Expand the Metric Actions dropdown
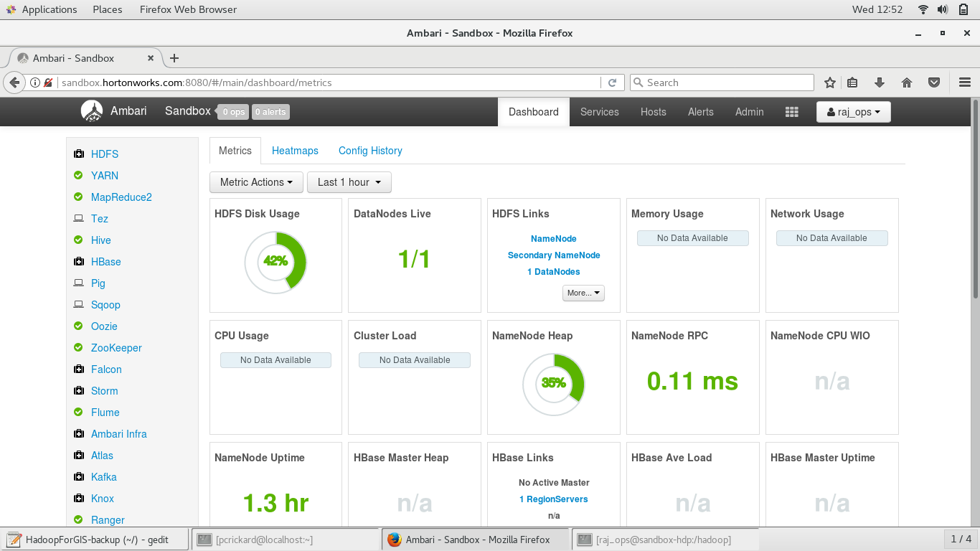The width and height of the screenshot is (980, 551). click(x=256, y=182)
